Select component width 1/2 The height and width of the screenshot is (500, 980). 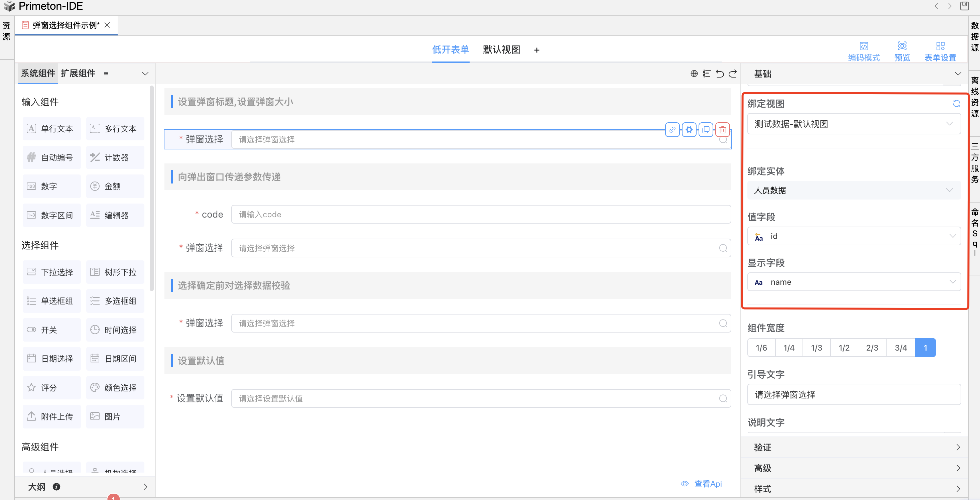[844, 348]
